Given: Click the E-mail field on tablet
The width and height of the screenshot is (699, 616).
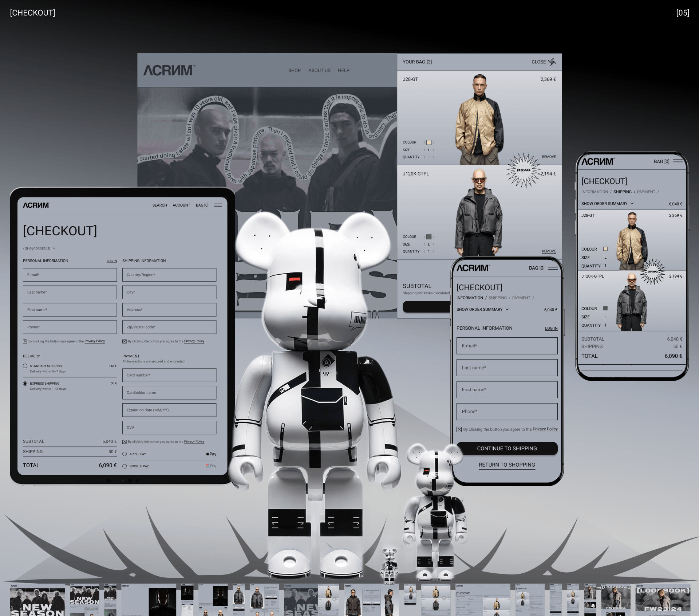Looking at the screenshot, I should 70,275.
